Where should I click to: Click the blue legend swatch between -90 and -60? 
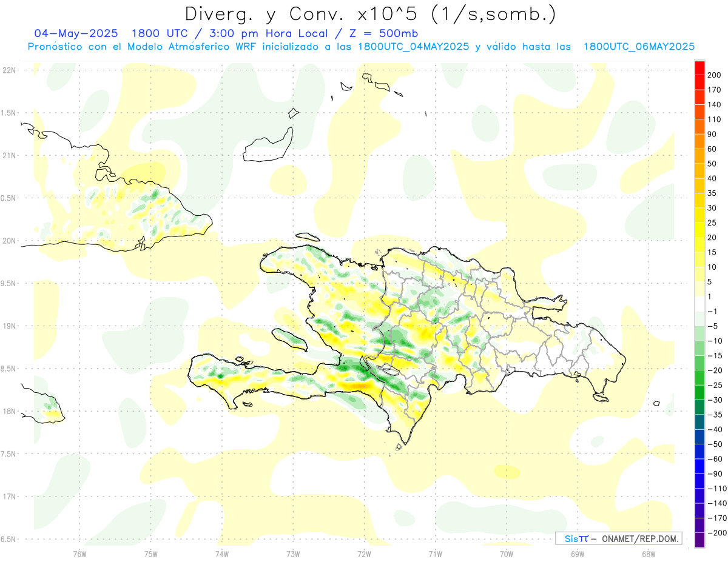point(699,467)
